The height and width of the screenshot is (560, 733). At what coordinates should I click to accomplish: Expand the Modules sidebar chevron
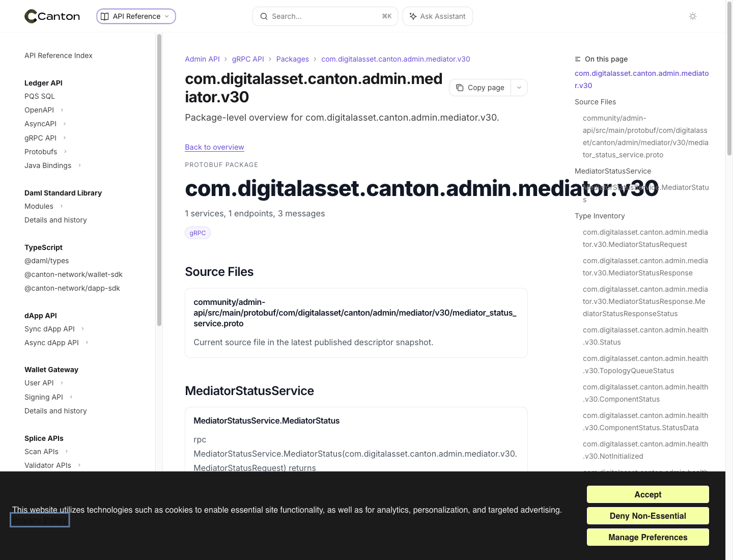pos(62,206)
